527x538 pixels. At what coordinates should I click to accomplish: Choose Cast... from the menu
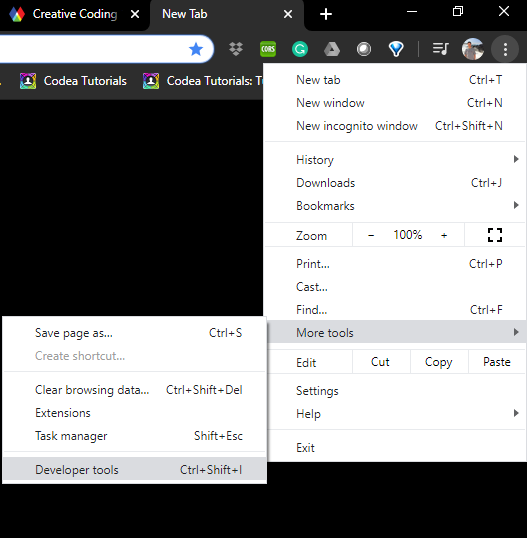pos(395,287)
